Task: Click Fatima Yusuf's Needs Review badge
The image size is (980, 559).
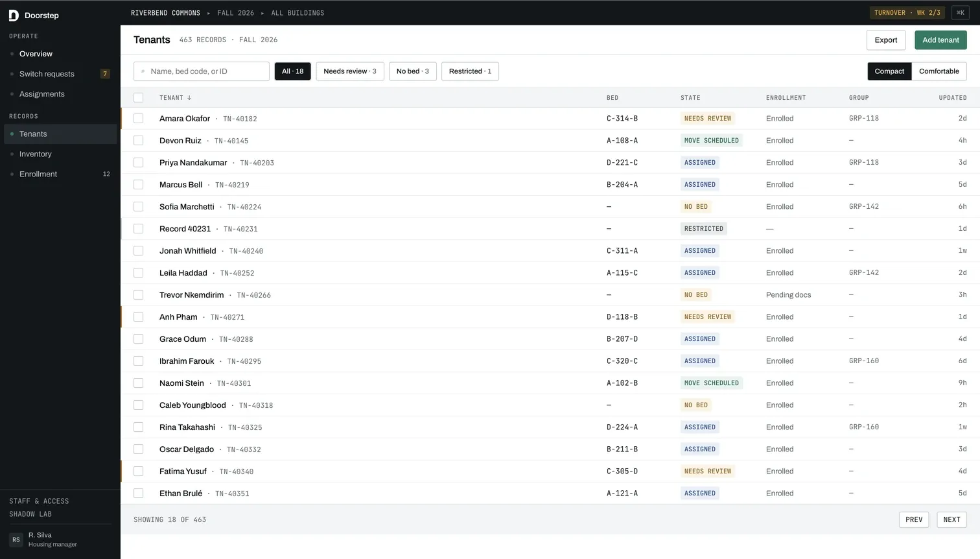Action: click(708, 471)
